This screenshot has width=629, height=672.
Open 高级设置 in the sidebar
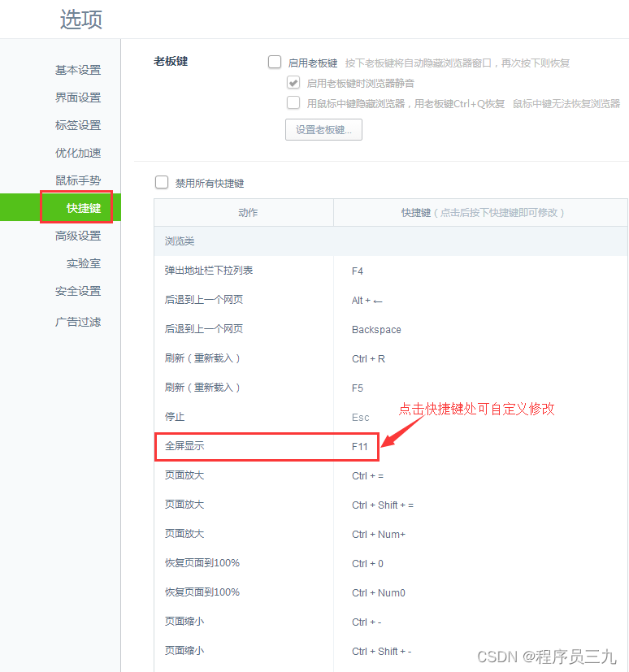pos(78,236)
